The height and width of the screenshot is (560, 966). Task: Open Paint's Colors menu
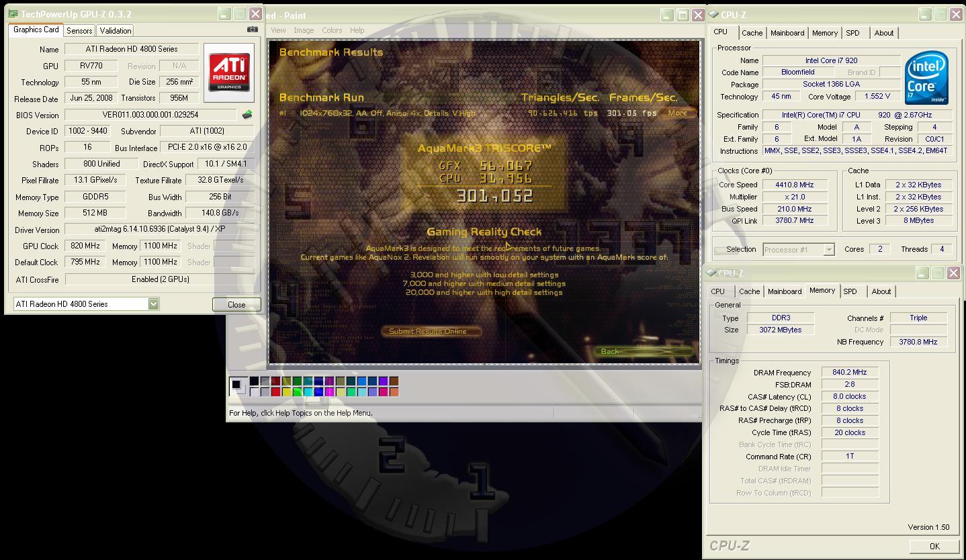click(332, 30)
